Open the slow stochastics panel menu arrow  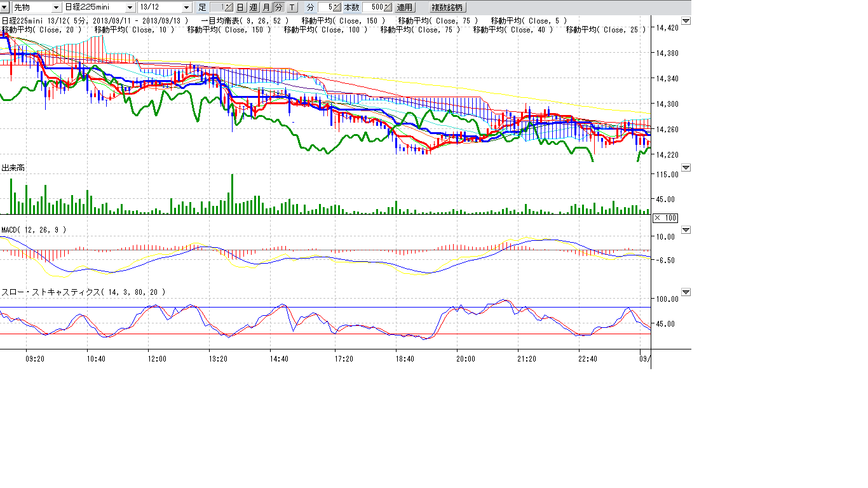685,292
